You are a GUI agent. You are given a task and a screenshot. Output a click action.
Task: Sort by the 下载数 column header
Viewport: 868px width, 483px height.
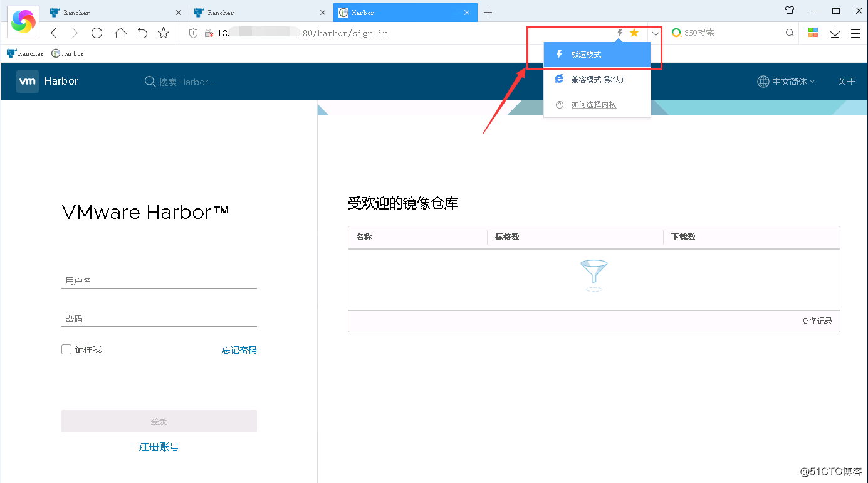683,237
